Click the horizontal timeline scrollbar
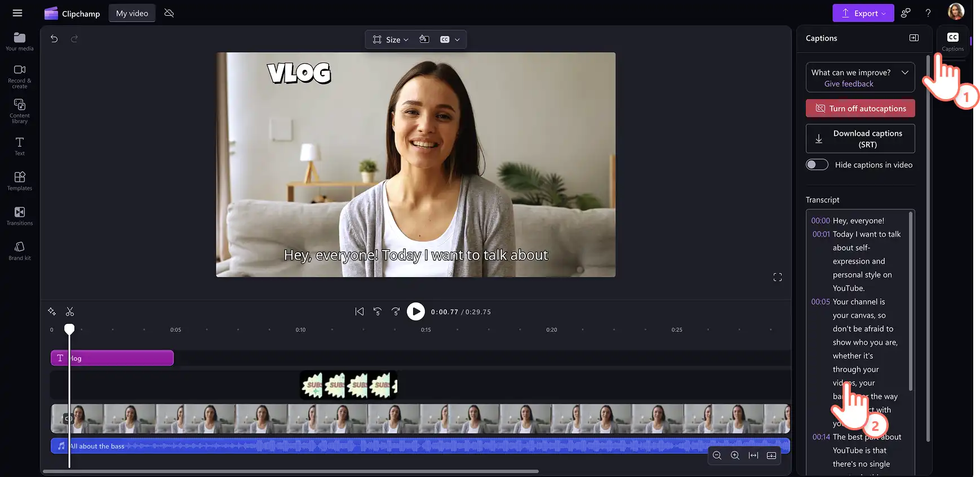The image size is (980, 477). pos(291,471)
